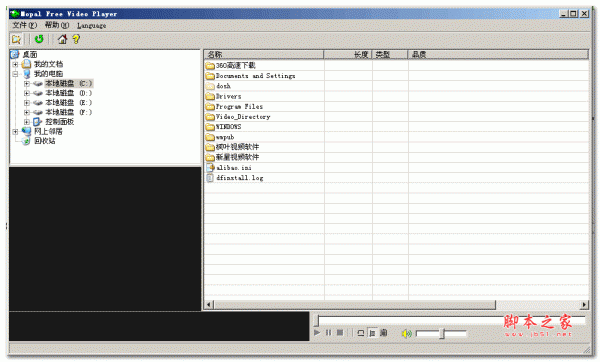Screen dimensions: 600x362
Task: Expand the 本地磁盘 (D:) node
Action: click(x=26, y=93)
